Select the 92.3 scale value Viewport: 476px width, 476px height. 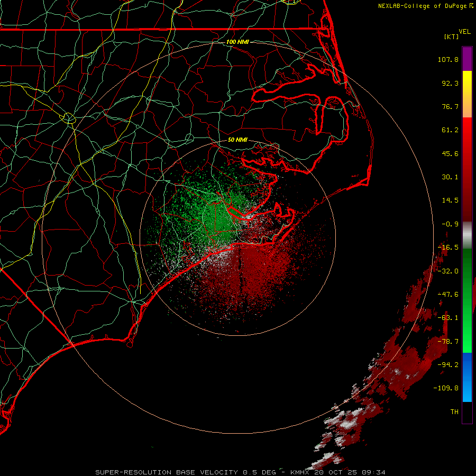[x=450, y=83]
